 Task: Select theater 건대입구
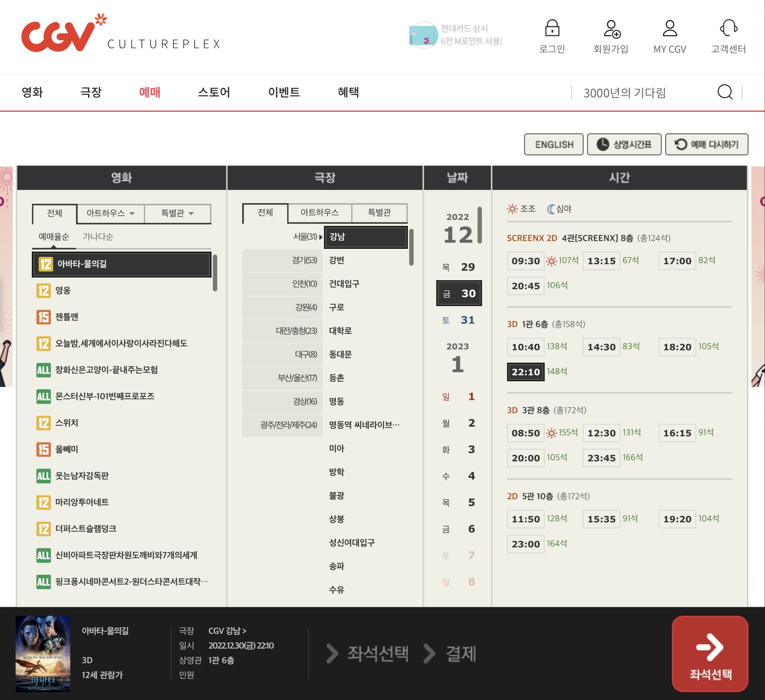tap(366, 284)
